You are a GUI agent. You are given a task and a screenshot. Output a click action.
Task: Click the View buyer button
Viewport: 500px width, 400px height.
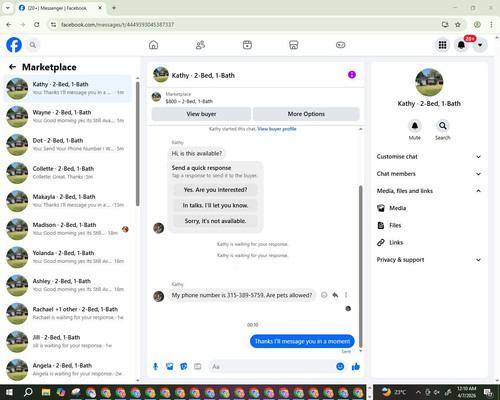pyautogui.click(x=201, y=114)
